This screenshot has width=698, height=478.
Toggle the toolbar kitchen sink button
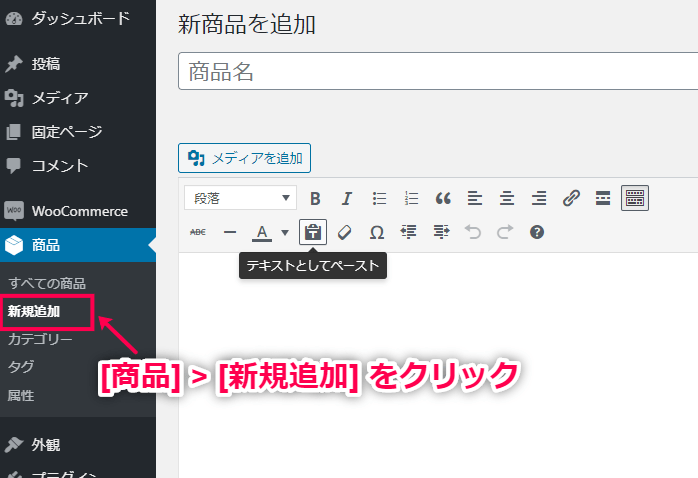coord(635,198)
